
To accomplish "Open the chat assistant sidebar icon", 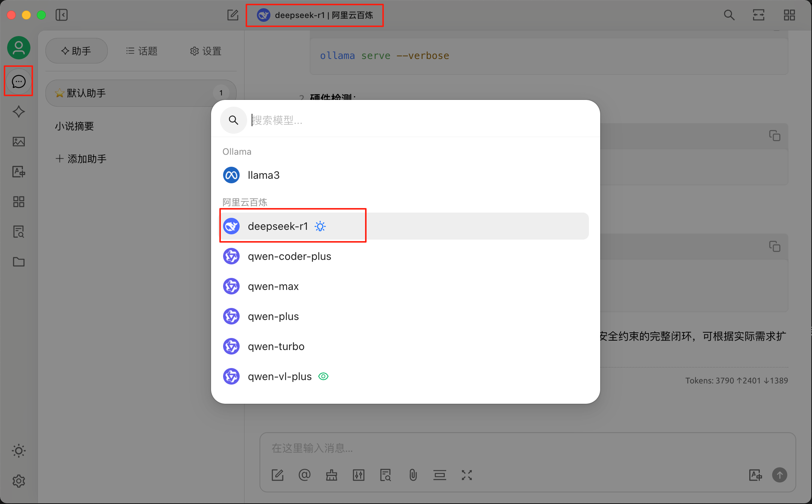I will (19, 81).
